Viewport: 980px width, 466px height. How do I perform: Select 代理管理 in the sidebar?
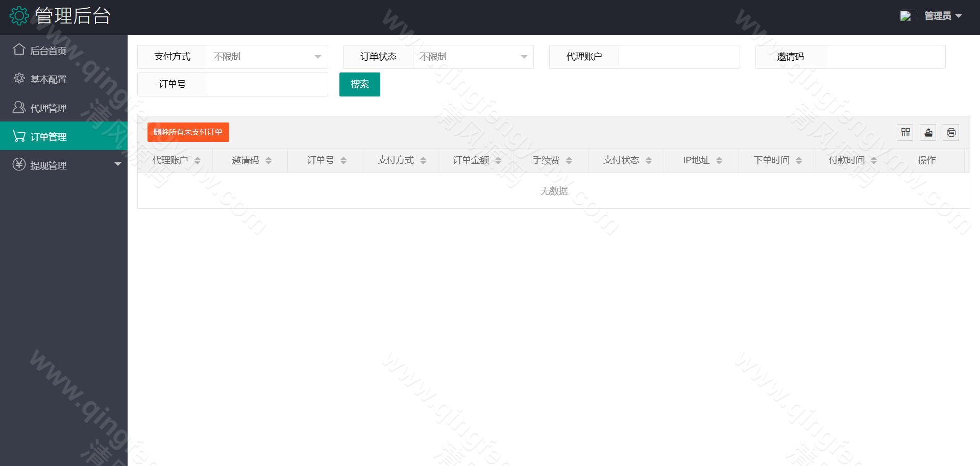[48, 107]
